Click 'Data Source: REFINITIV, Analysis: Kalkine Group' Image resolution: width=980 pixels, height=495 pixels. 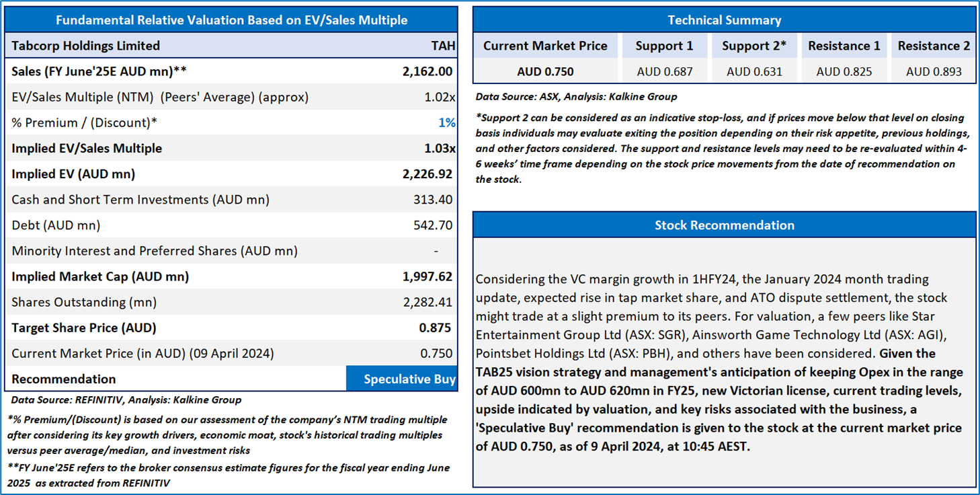tap(126, 400)
